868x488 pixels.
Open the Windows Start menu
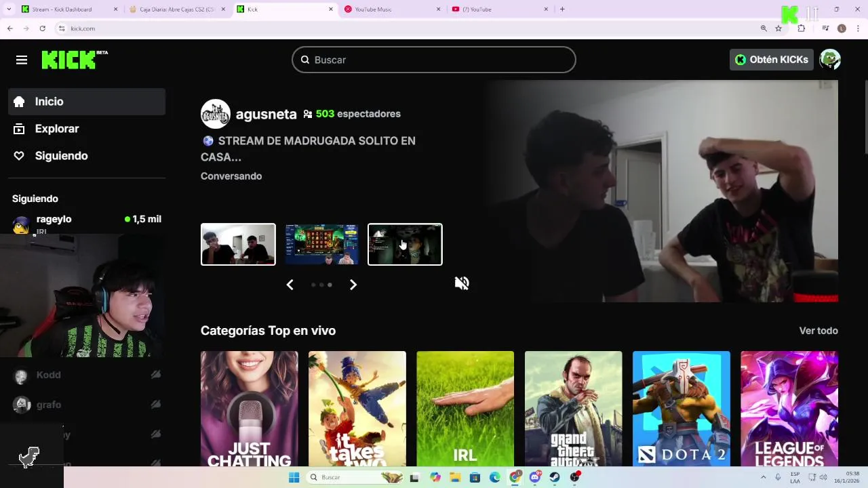pos(294,478)
